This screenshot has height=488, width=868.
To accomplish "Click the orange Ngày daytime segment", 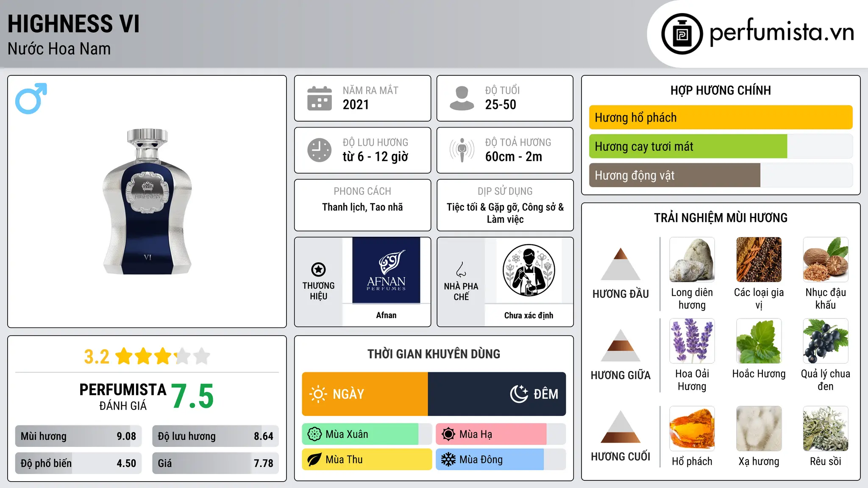I will [365, 394].
